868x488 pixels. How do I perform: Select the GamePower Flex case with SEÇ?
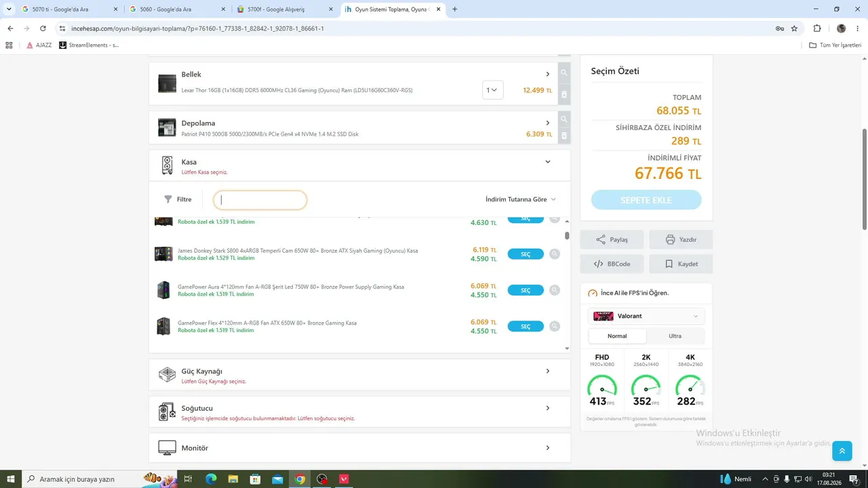[x=526, y=326]
